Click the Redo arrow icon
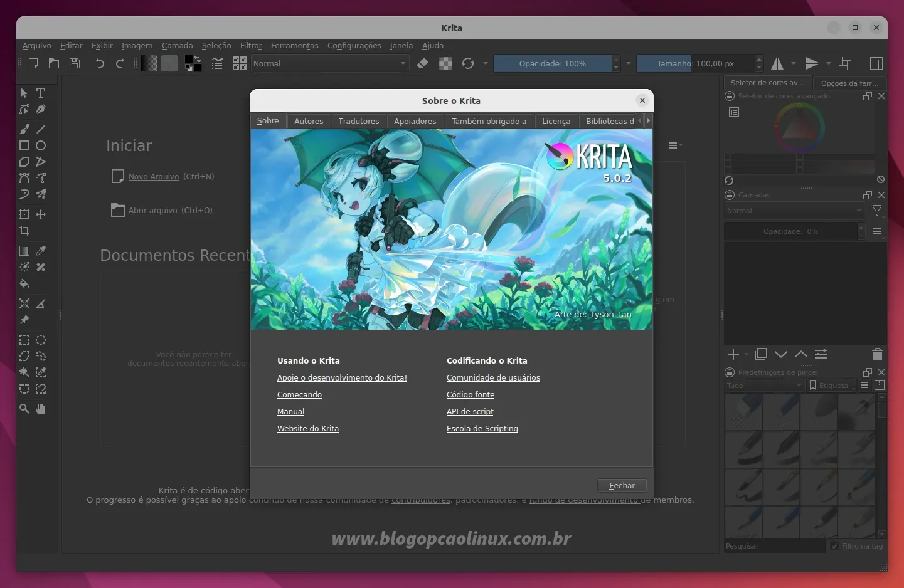 pyautogui.click(x=120, y=63)
